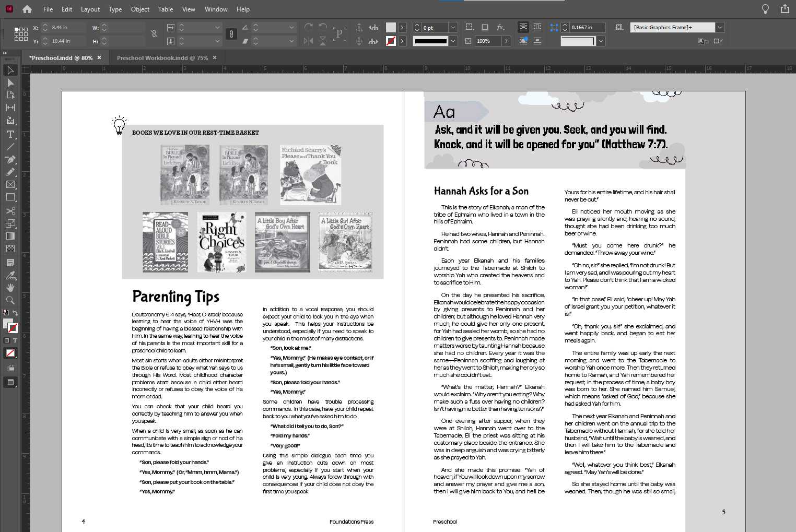Toggle Formatting affects text button
Image resolution: width=796 pixels, height=532 pixels.
click(x=15, y=340)
